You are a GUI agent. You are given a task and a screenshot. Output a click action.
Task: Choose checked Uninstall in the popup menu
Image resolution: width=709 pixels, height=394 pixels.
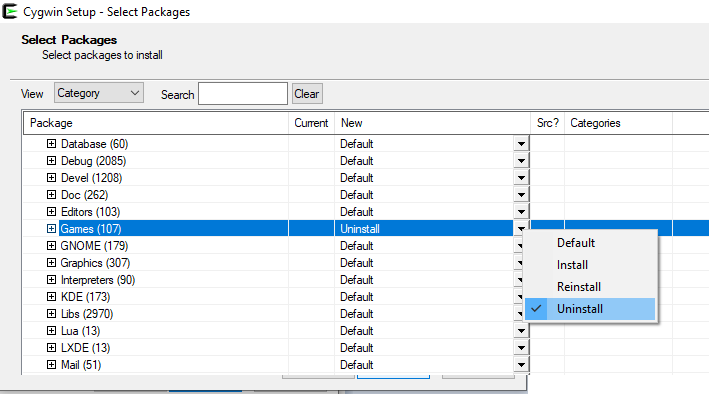pos(590,309)
